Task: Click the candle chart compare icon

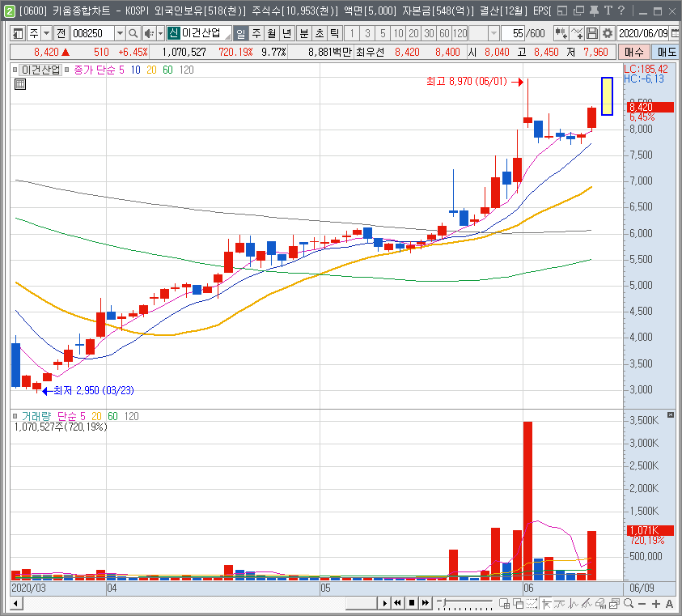Action: tap(561, 33)
